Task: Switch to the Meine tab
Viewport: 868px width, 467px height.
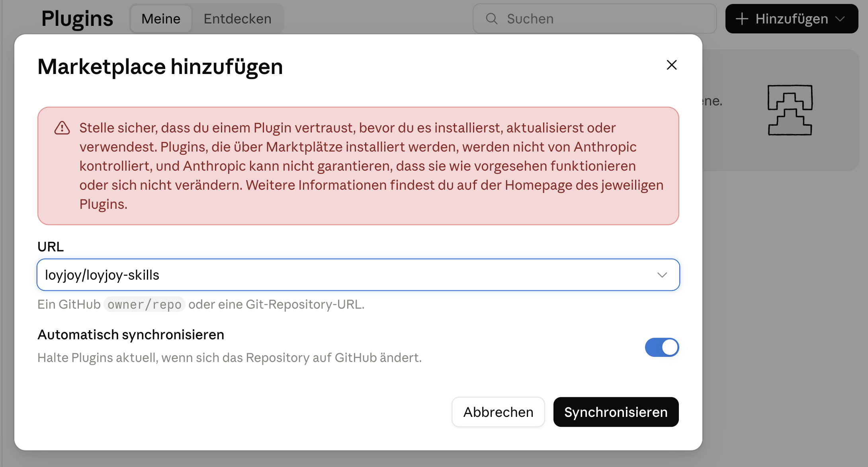Action: [161, 19]
